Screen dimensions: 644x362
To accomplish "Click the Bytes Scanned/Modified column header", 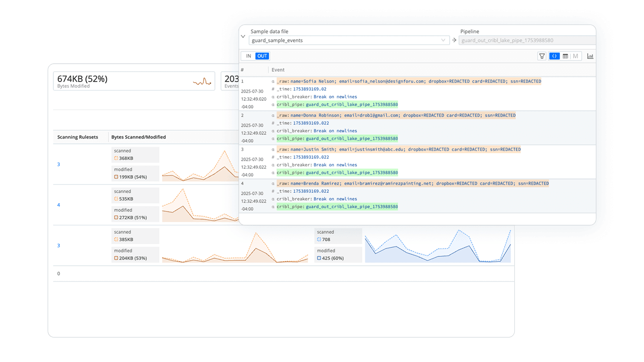I will point(138,137).
